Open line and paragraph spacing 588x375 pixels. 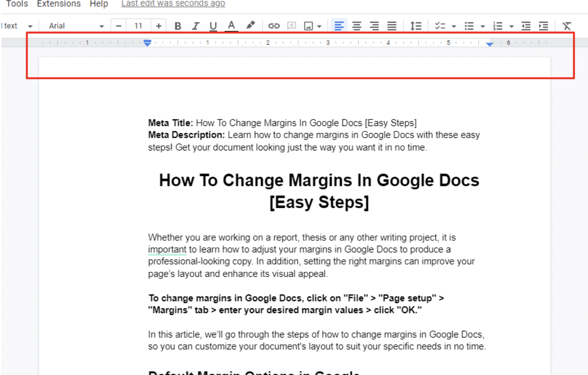coord(415,26)
